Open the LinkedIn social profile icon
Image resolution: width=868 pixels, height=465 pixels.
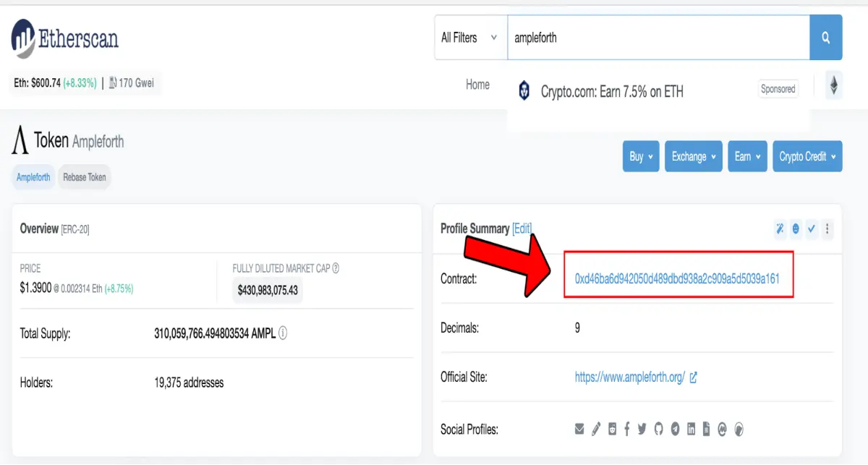[692, 429]
